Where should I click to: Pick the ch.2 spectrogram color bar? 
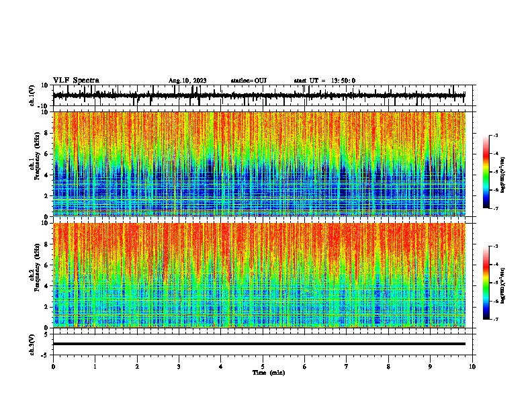486,283
